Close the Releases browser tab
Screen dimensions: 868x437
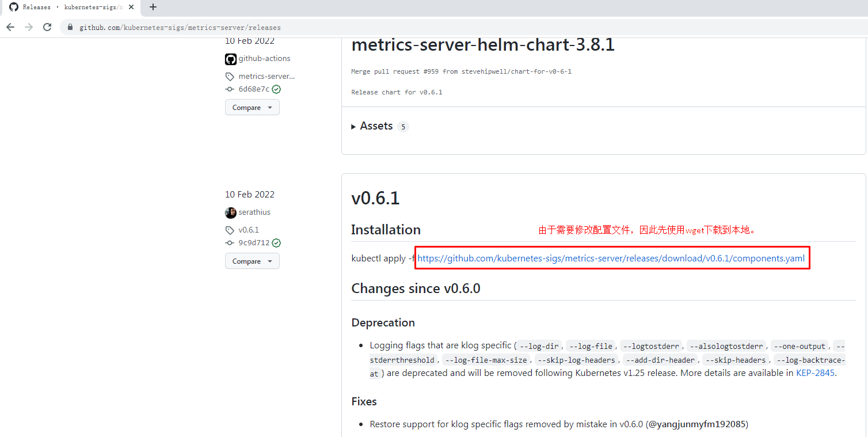pyautogui.click(x=131, y=7)
